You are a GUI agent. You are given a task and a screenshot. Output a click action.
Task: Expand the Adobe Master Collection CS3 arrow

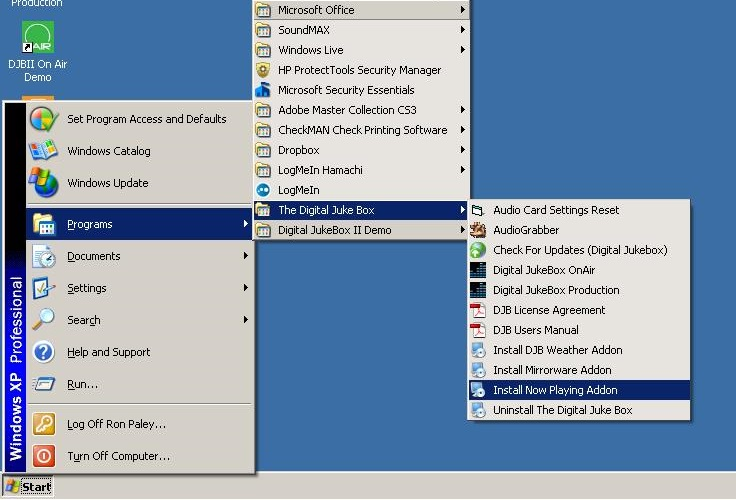click(x=462, y=110)
